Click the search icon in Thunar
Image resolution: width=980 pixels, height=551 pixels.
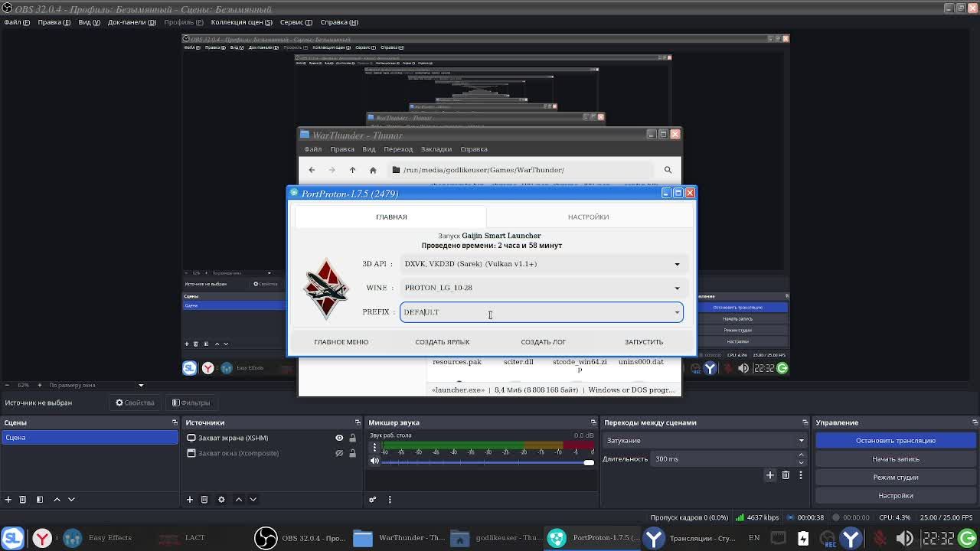[668, 170]
